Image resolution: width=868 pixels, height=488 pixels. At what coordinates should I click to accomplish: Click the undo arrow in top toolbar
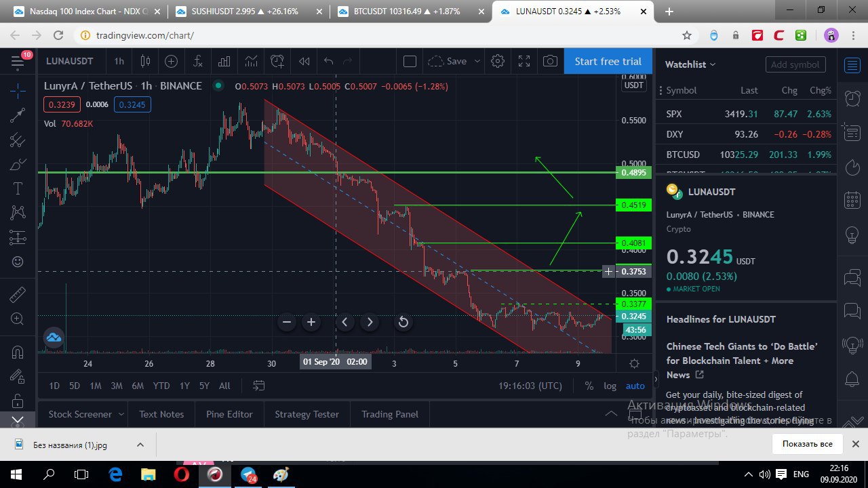click(329, 61)
